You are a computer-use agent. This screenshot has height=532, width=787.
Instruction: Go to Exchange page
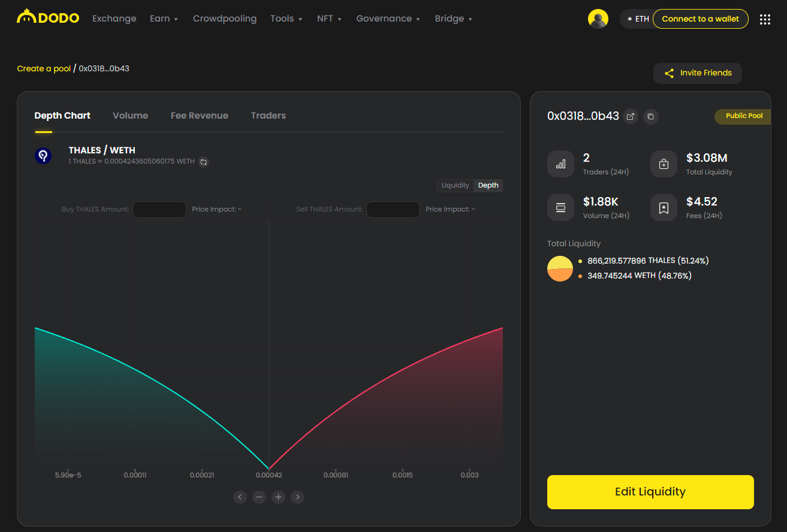[114, 19]
